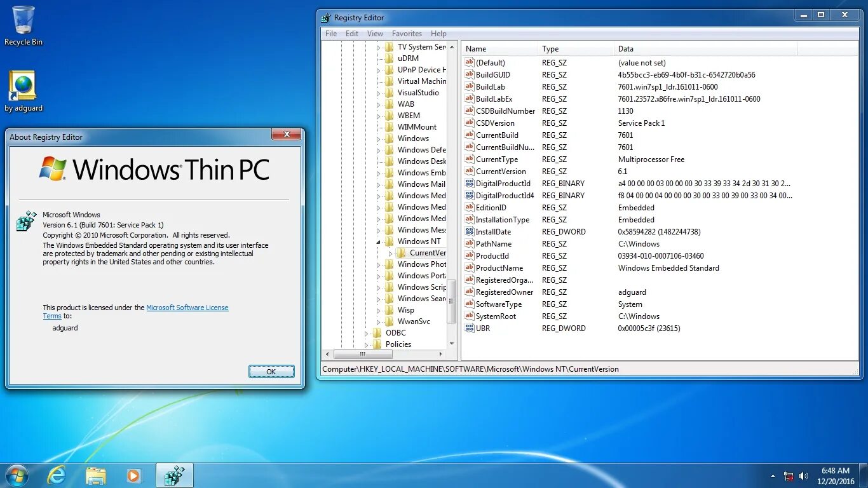The width and height of the screenshot is (868, 488).
Task: Click OK in About Registry Editor
Action: 271,372
